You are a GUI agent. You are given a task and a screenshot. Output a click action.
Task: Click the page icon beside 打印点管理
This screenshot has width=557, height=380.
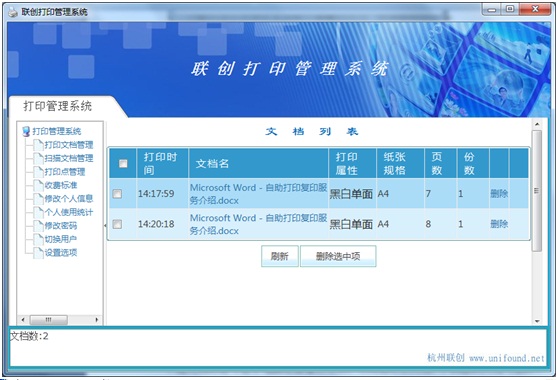point(38,172)
